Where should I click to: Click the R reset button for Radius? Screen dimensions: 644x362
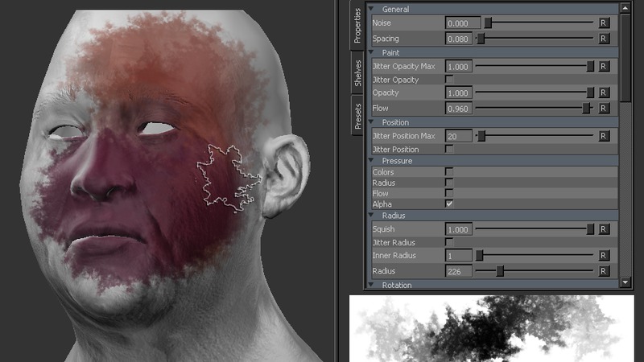[x=603, y=271]
